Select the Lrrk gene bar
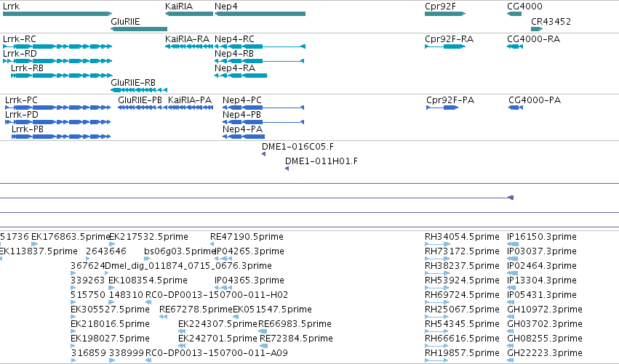The height and width of the screenshot is (364, 619). pyautogui.click(x=57, y=14)
